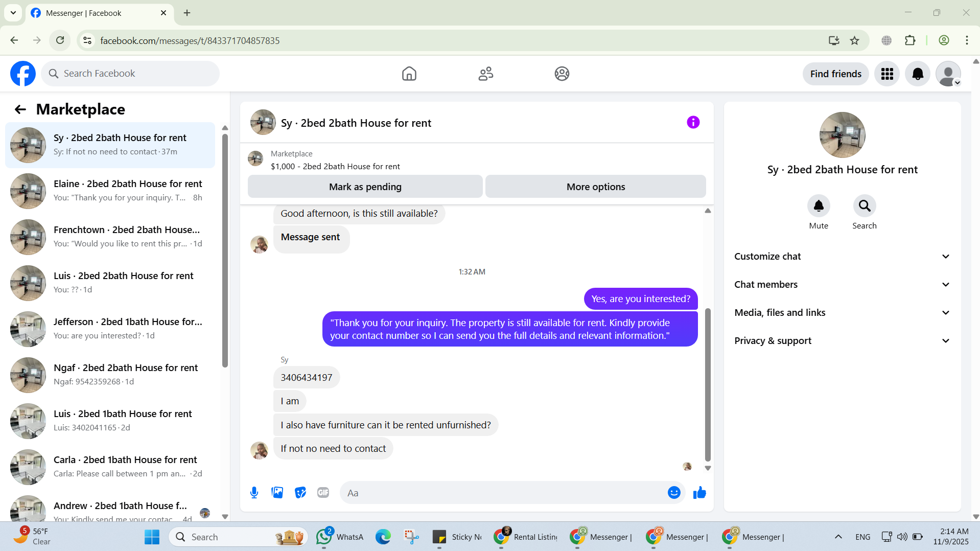Image resolution: width=980 pixels, height=551 pixels.
Task: Expand Chat members section
Action: (x=842, y=285)
